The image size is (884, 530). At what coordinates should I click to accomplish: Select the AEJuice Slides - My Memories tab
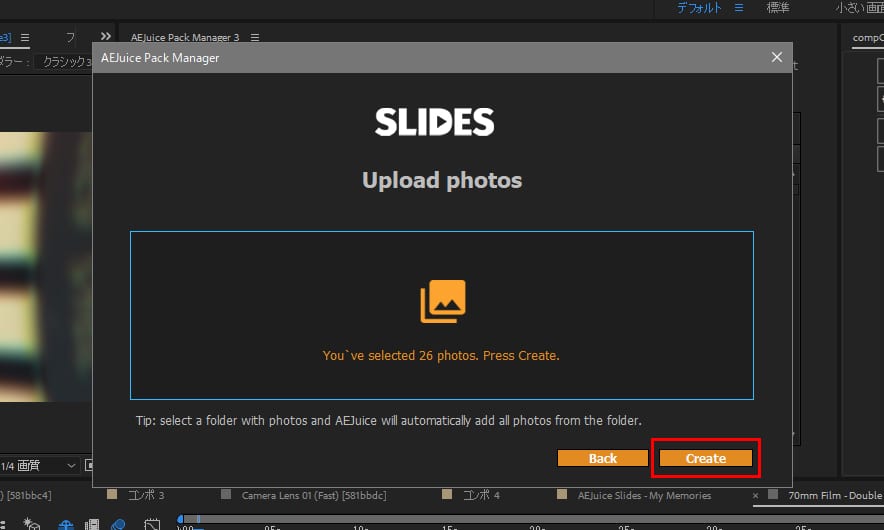click(644, 495)
